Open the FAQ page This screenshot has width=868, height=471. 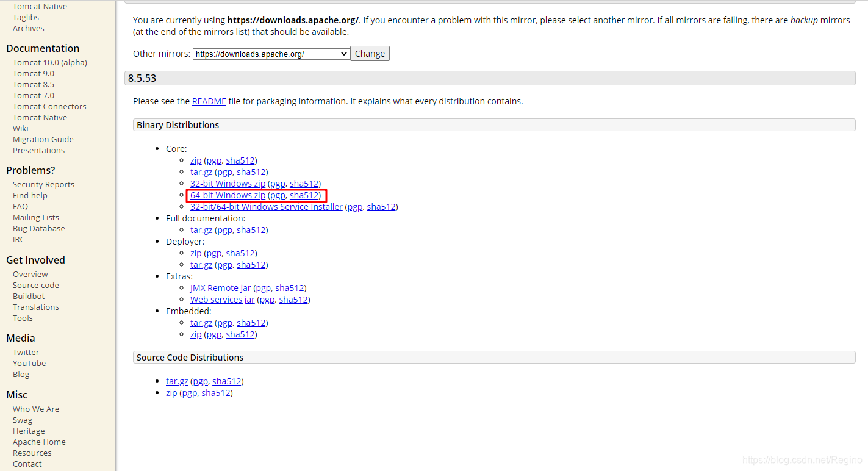tap(20, 207)
